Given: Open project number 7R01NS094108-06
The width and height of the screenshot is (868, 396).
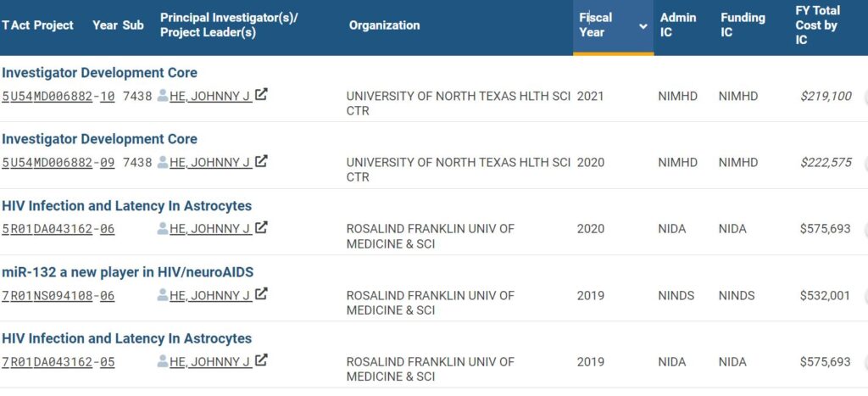Looking at the screenshot, I should click(58, 295).
